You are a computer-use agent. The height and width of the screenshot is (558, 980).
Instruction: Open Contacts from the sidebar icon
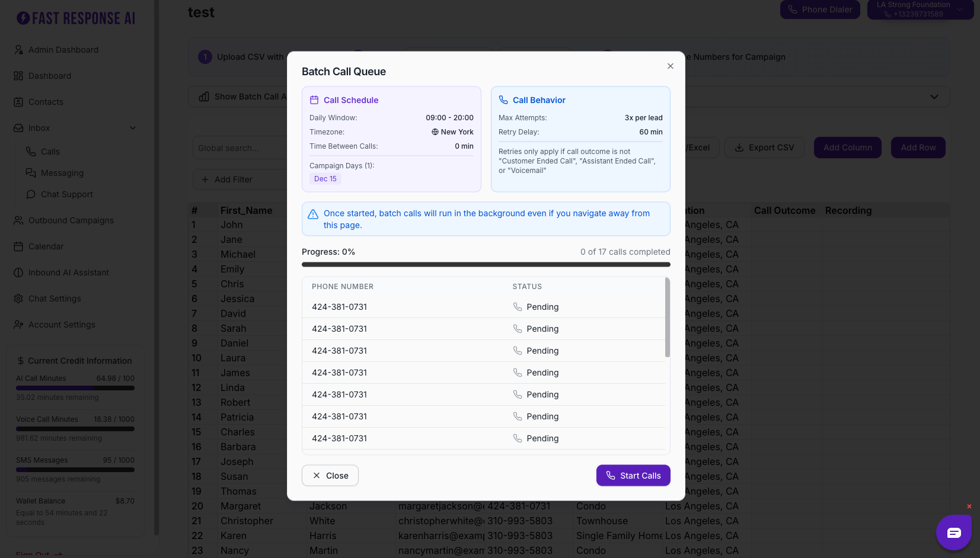[18, 102]
